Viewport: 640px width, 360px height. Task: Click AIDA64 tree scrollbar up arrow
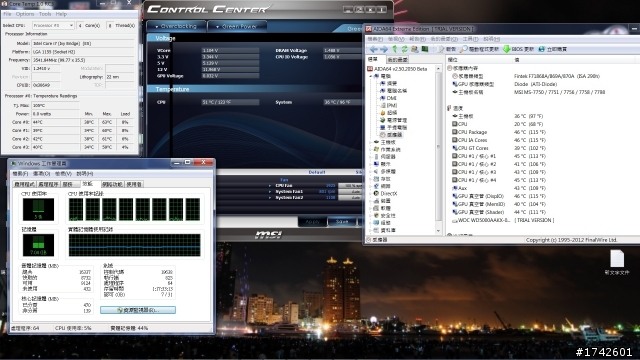(438, 69)
